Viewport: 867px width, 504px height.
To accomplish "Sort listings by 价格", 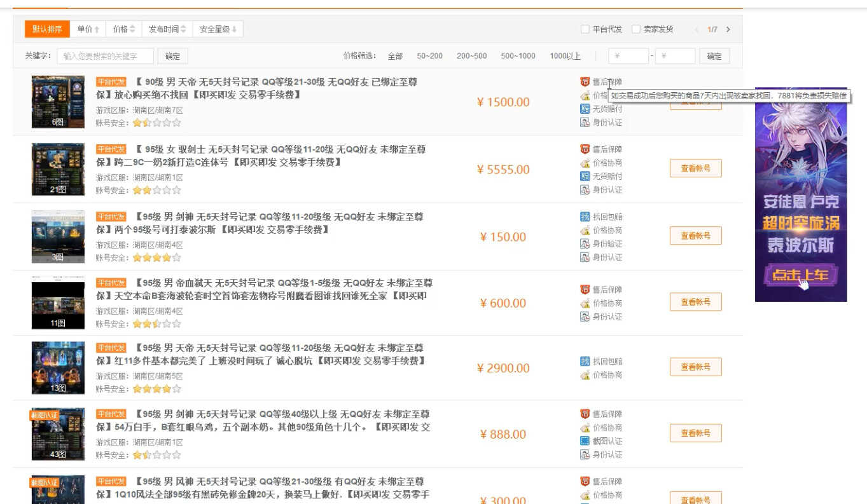I will coord(124,29).
